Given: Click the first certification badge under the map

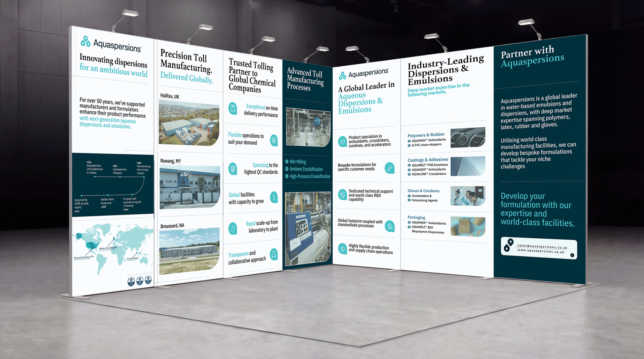Looking at the screenshot, I should tap(131, 281).
